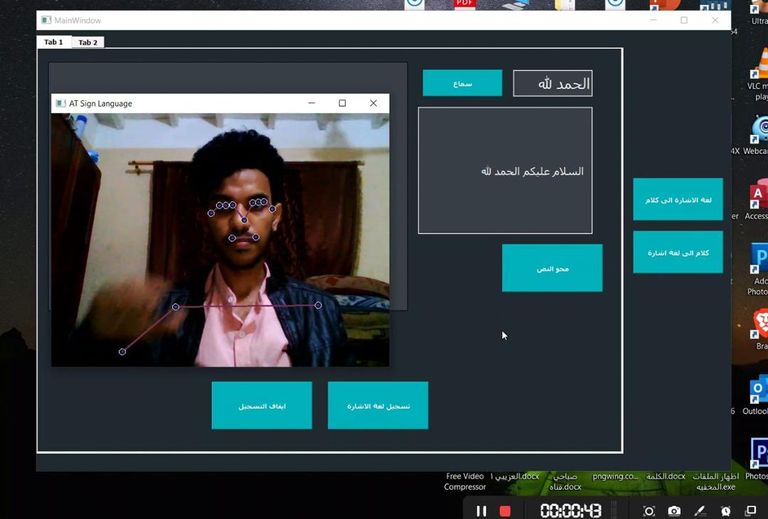The height and width of the screenshot is (519, 768).
Task: Open the timer clock icon in recorder bar
Action: point(726,511)
